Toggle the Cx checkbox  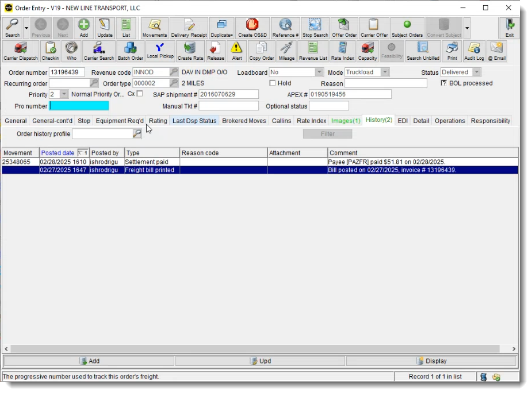(141, 94)
